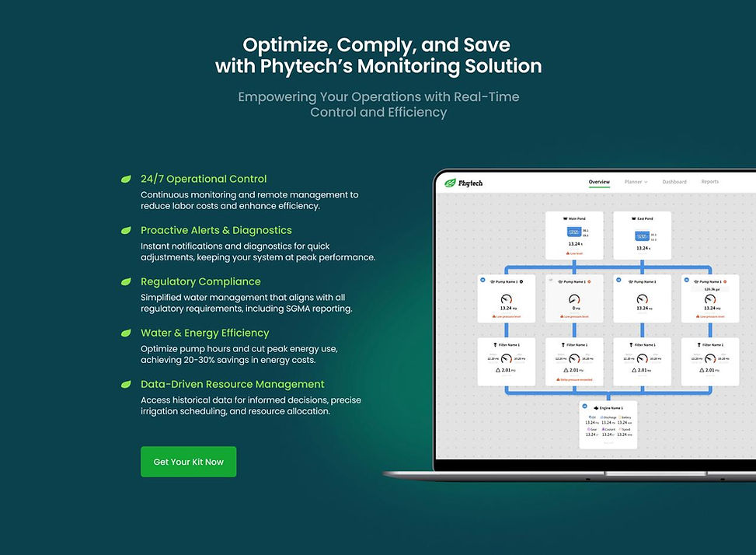Click the Empowering Your Operations subtitle

(378, 104)
